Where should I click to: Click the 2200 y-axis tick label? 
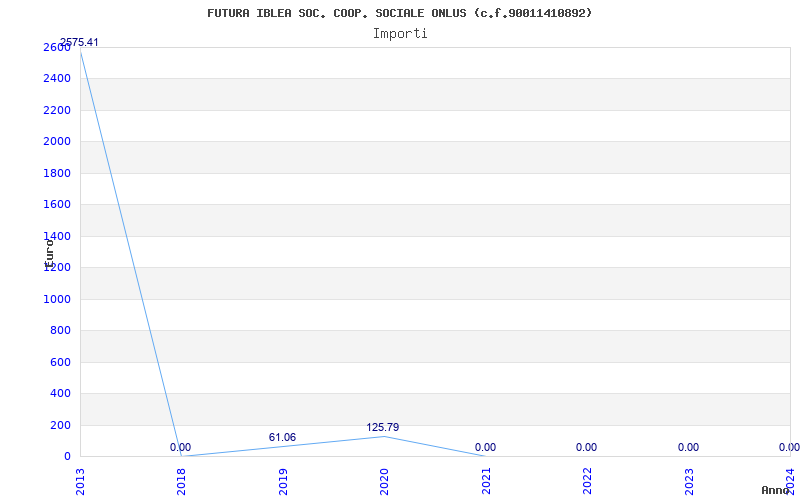[x=57, y=110]
